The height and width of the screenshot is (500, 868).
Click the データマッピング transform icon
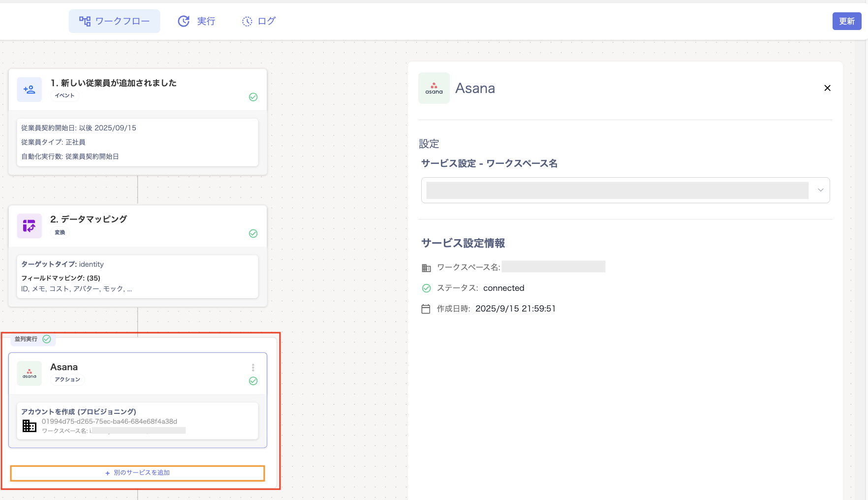tap(30, 226)
